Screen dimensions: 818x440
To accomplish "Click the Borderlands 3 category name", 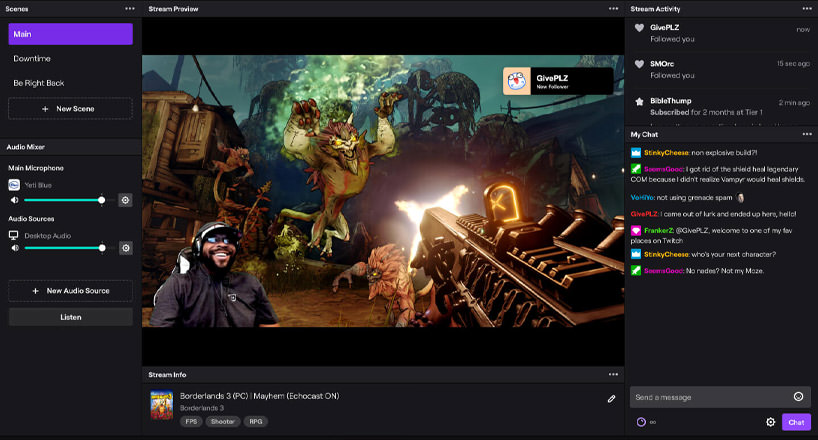I will [x=201, y=408].
